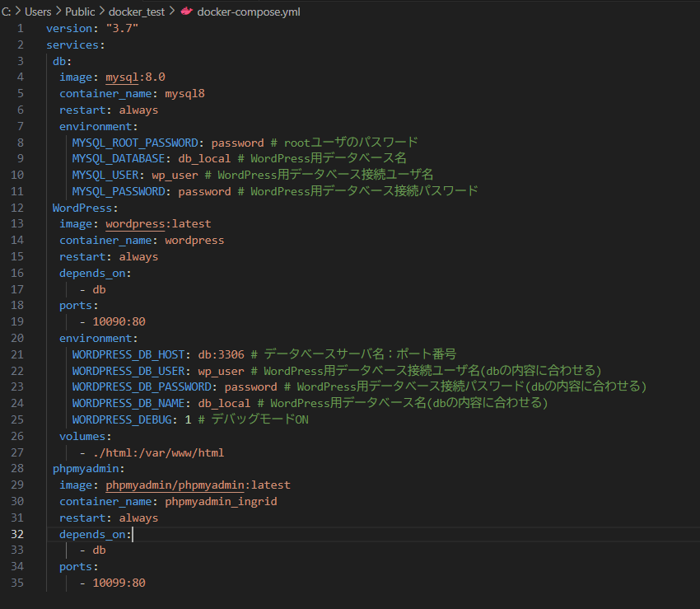Click the ./html:/var/www/html volume path
This screenshot has width=700, height=609.
coord(158,452)
